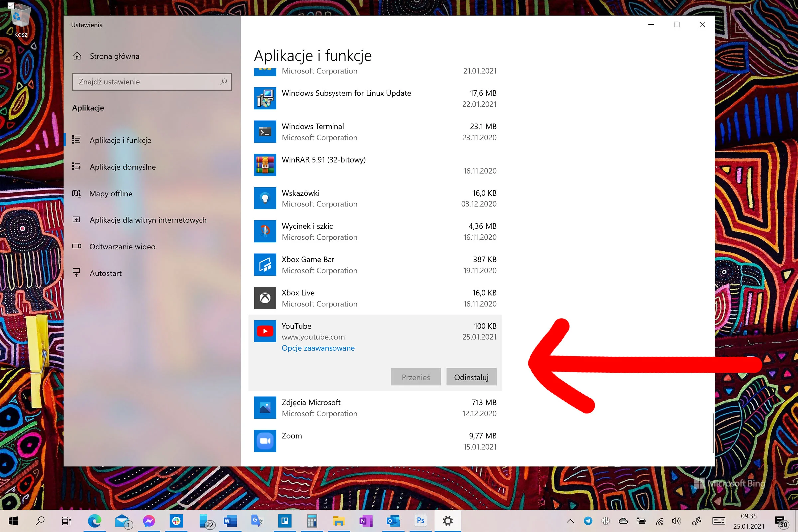Click the Odinstaluj button for YouTube
Viewport: 798px width, 532px height.
click(471, 377)
